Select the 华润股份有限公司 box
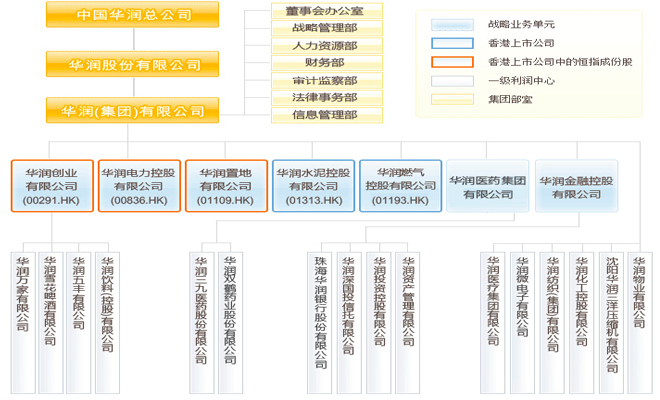 pos(133,64)
